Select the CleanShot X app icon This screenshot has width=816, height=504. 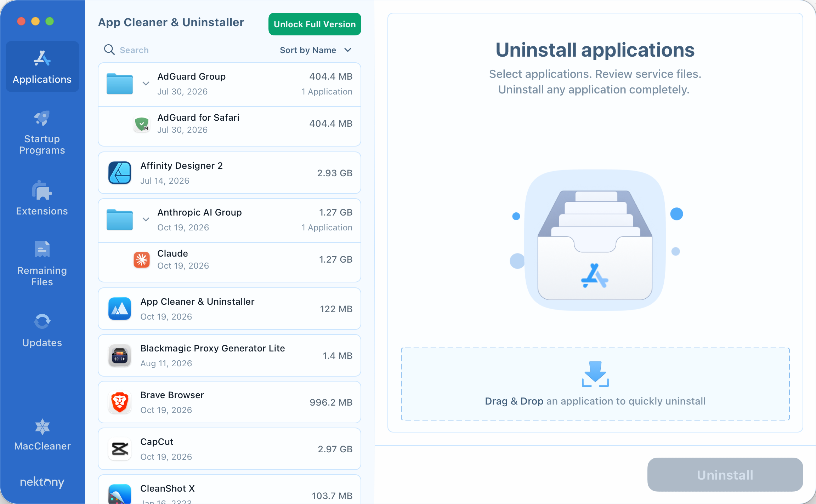click(x=120, y=494)
